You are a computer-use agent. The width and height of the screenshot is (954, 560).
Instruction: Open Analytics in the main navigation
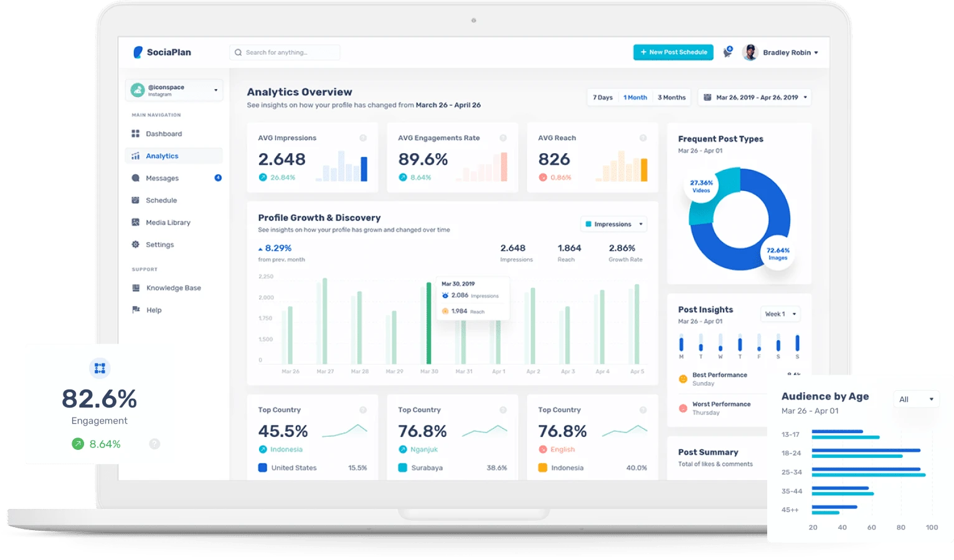coord(162,156)
